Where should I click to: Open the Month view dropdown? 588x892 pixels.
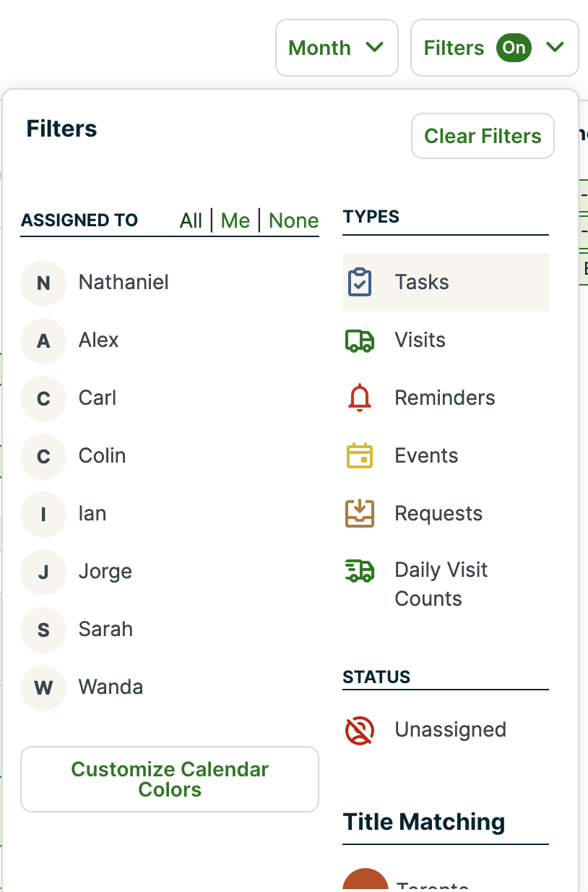pyautogui.click(x=337, y=48)
